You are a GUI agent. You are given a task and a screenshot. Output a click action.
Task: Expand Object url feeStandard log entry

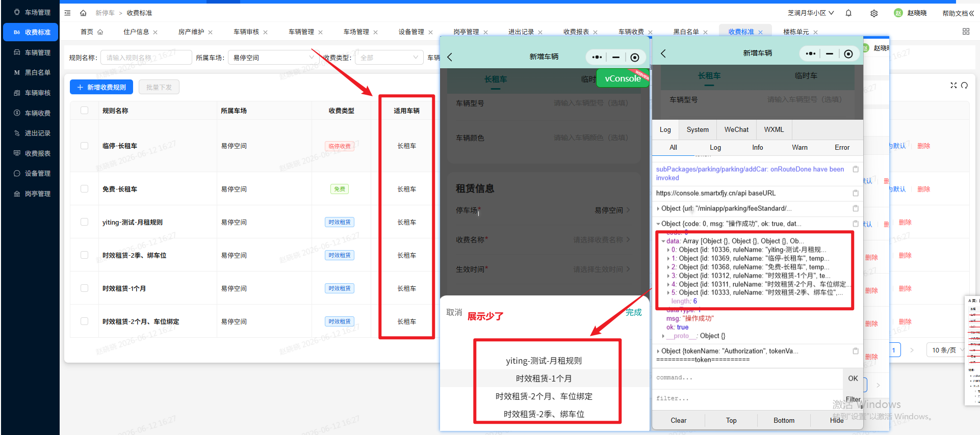click(658, 208)
